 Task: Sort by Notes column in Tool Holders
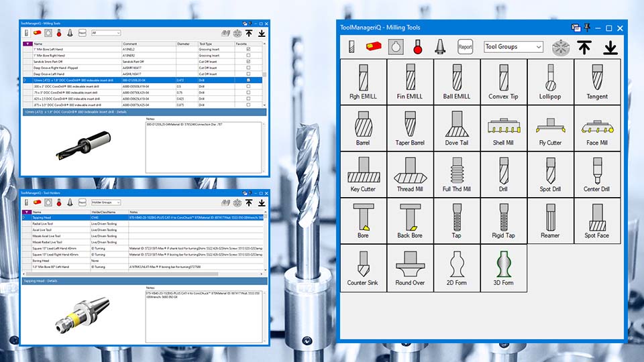(x=195, y=213)
